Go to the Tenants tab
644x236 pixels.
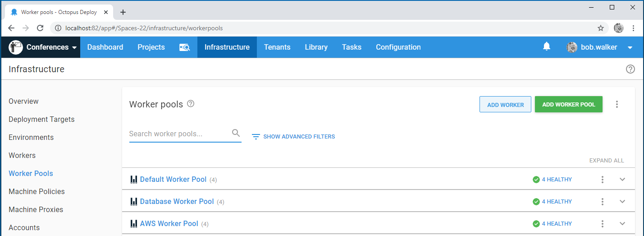pyautogui.click(x=277, y=47)
